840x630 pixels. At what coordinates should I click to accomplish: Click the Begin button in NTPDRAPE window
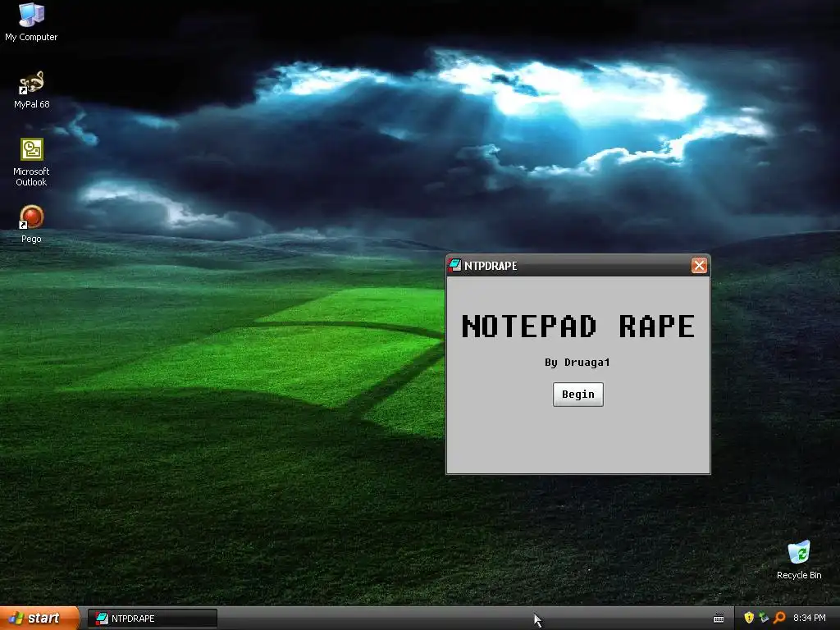tap(578, 395)
